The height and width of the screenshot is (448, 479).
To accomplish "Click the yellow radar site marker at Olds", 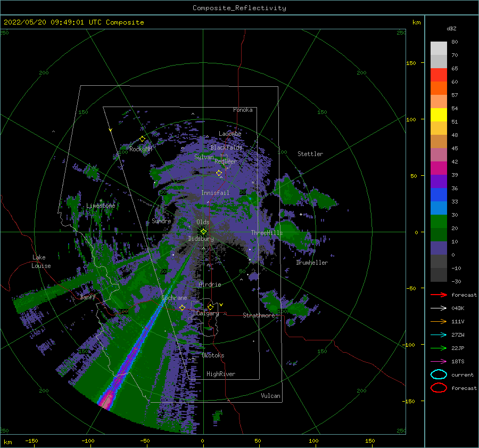I will [203, 232].
